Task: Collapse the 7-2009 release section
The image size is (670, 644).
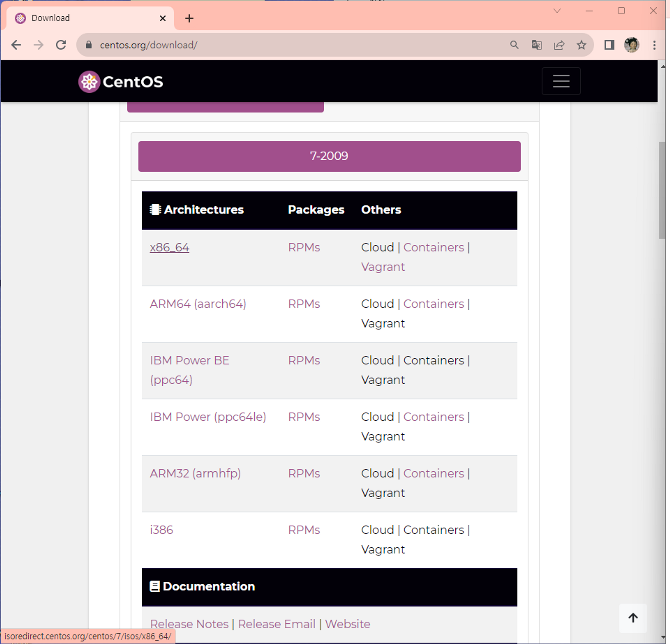Action: pos(329,156)
